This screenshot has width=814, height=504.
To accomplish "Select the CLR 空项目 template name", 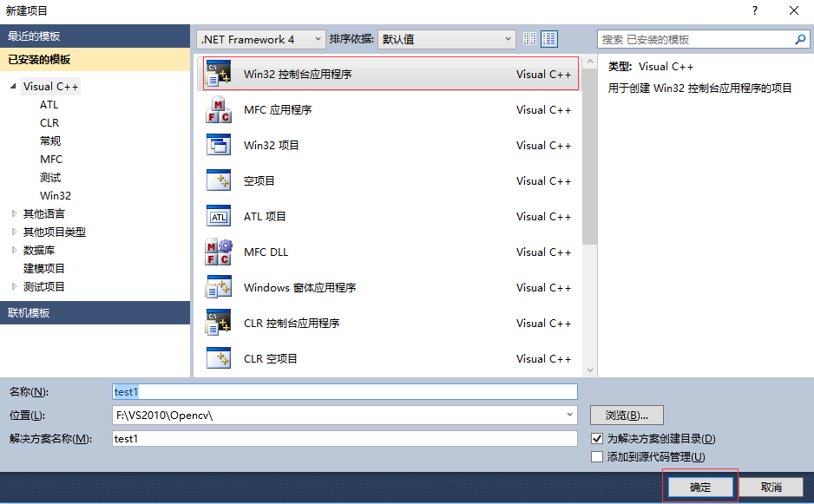I will (271, 358).
